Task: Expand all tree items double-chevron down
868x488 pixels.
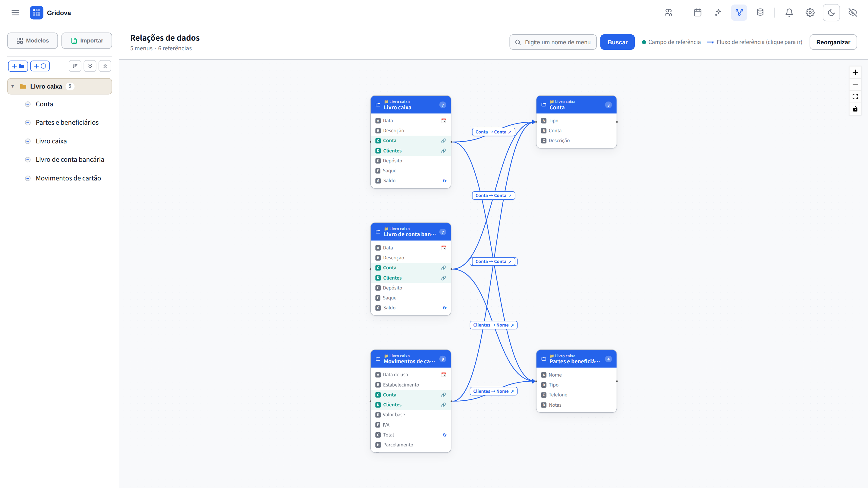Action: pos(90,66)
